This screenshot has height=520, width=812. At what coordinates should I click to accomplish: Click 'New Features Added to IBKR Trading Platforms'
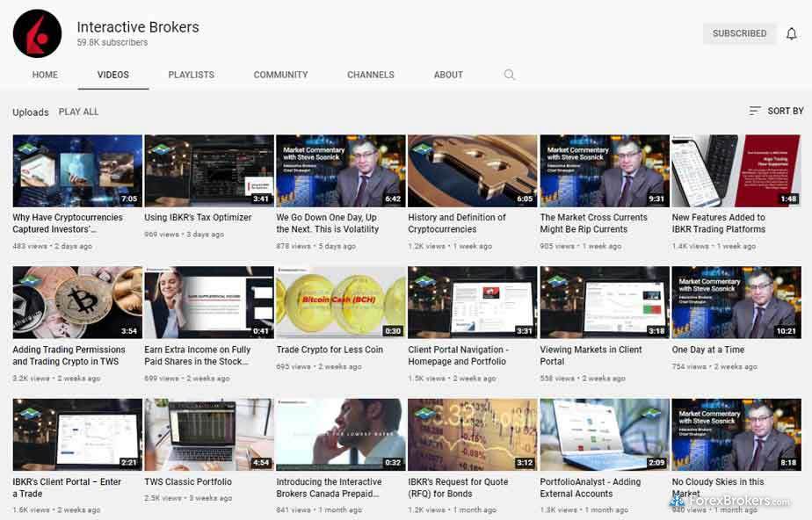[718, 223]
